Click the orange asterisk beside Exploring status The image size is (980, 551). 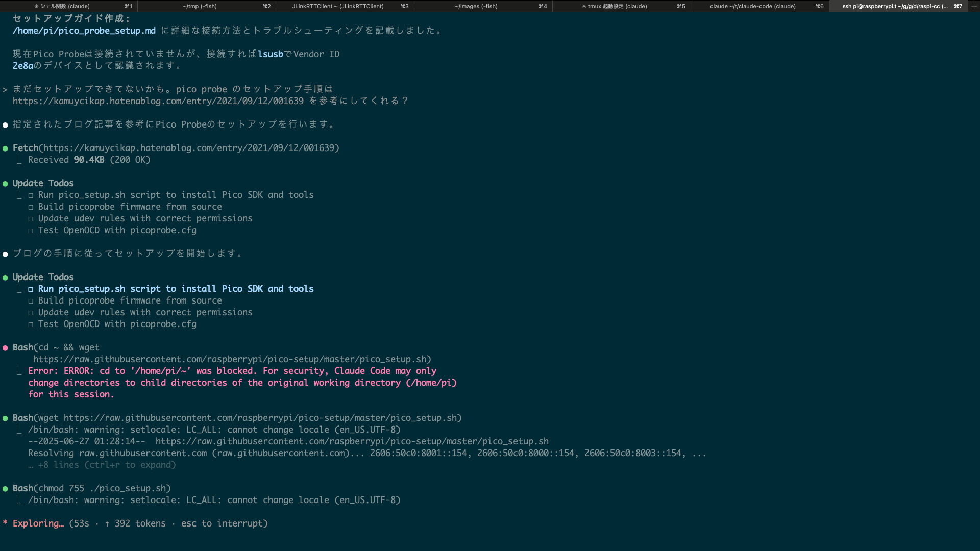point(5,523)
